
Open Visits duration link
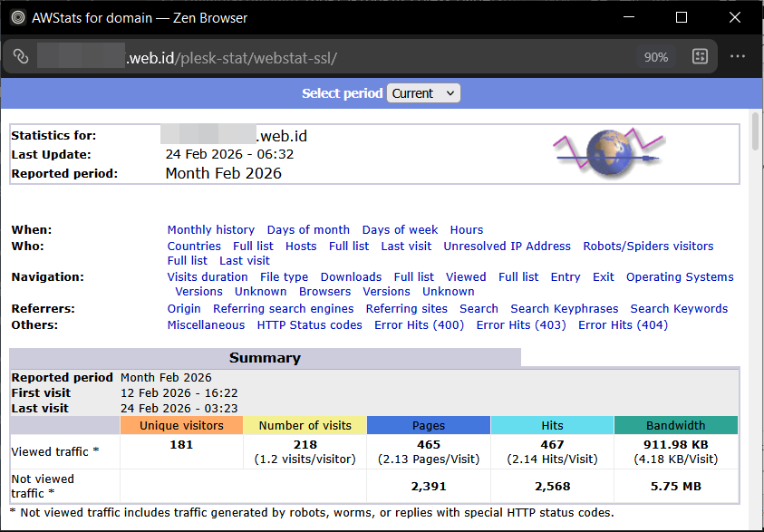click(x=207, y=277)
